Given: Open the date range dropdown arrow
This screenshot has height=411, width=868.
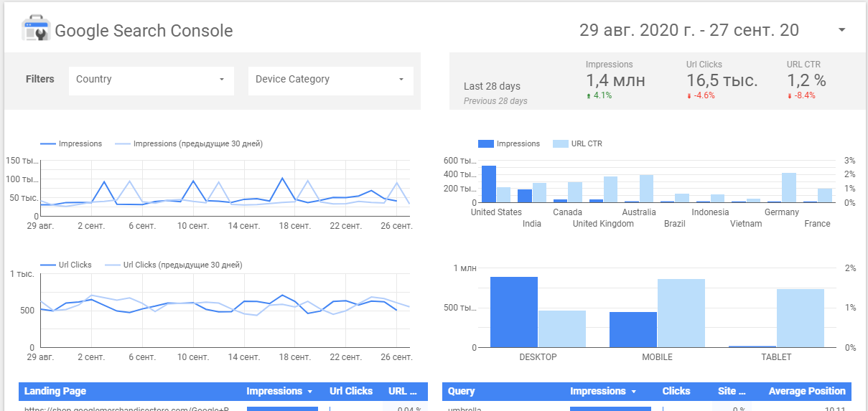Looking at the screenshot, I should (x=842, y=30).
